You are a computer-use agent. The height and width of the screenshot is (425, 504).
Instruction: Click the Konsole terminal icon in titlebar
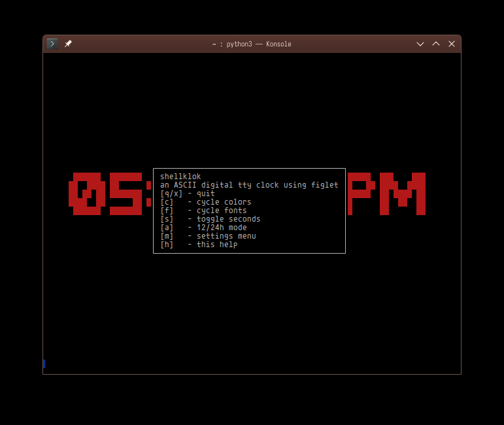[52, 44]
